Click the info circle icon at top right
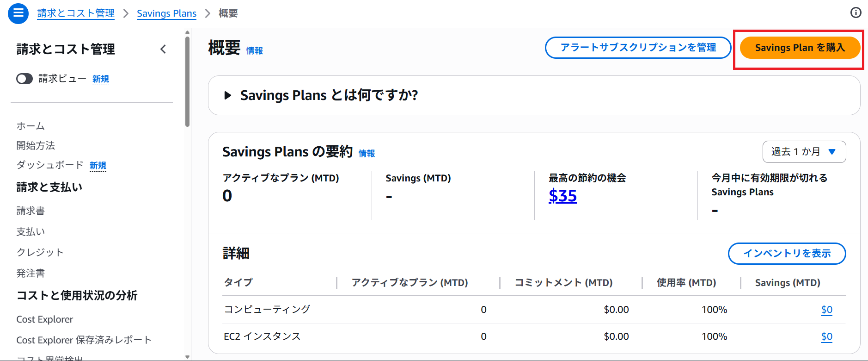This screenshot has height=361, width=868. coord(856,13)
